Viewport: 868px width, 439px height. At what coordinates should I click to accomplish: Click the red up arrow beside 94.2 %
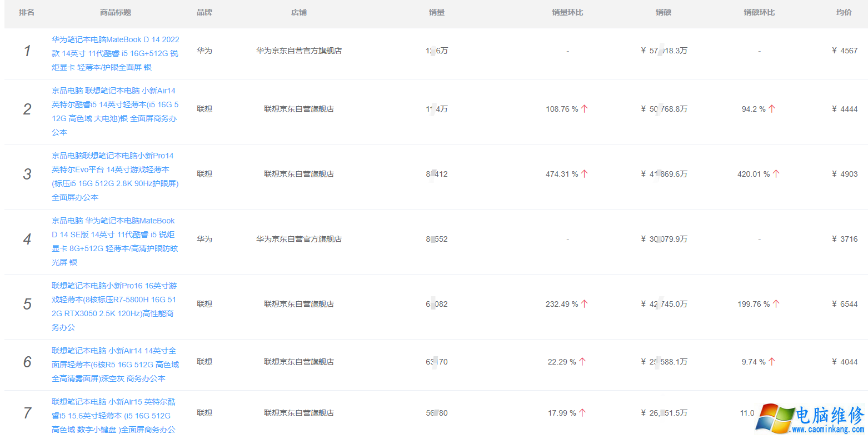pyautogui.click(x=772, y=109)
